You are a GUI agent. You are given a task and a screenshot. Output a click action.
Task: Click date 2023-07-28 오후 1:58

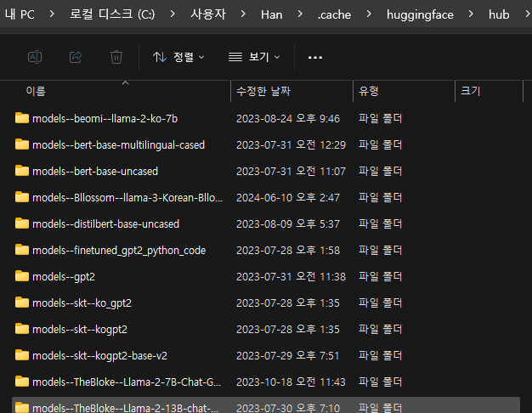(288, 251)
